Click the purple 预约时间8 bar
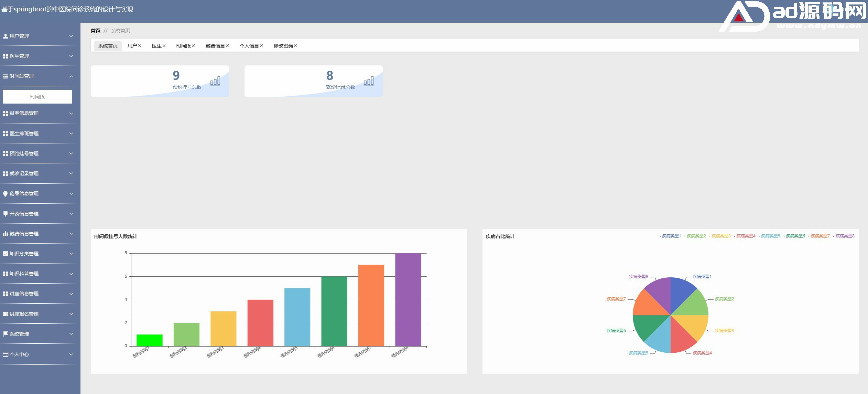The width and height of the screenshot is (868, 394). pos(408,299)
